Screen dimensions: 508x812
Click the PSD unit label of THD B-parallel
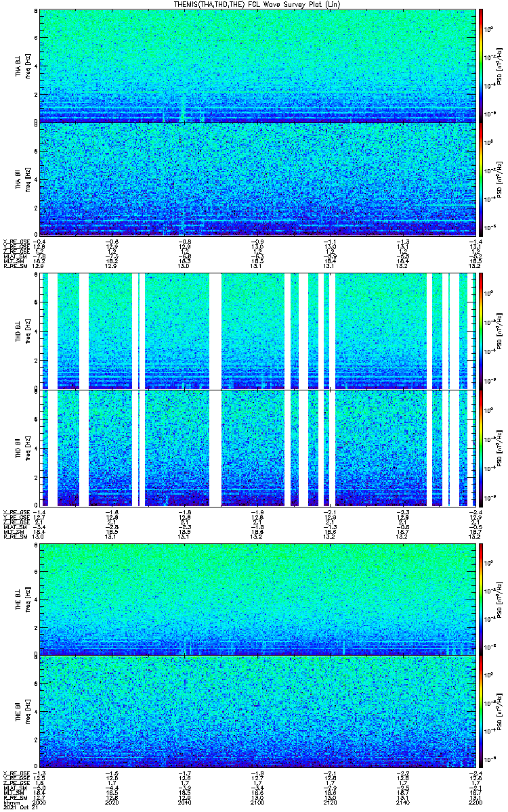click(500, 448)
